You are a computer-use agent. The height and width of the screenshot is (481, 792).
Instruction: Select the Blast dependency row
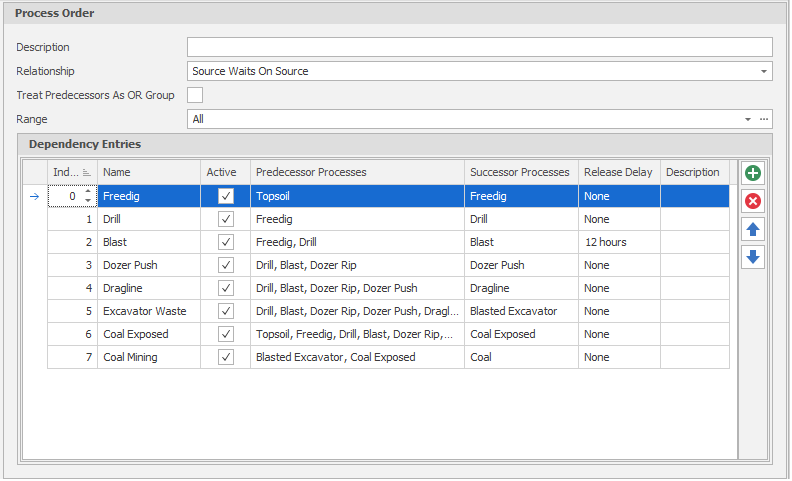(x=148, y=242)
